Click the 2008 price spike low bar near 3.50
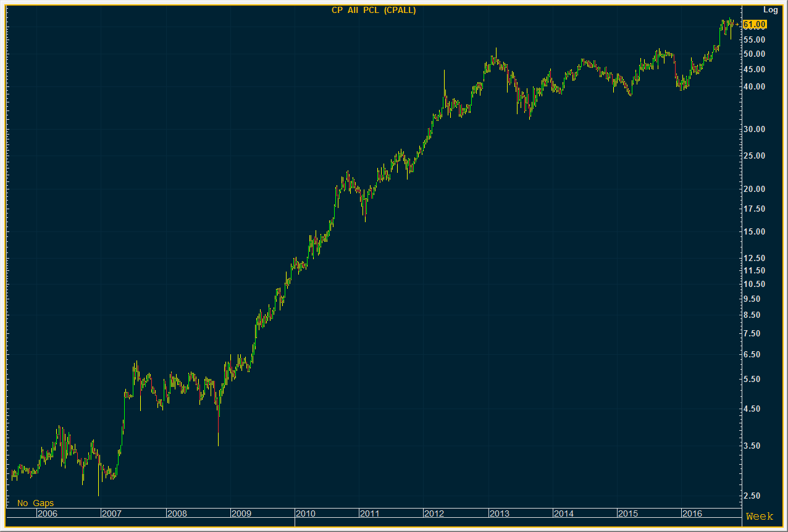Screen dimensions: 788x532 pyautogui.click(x=218, y=432)
